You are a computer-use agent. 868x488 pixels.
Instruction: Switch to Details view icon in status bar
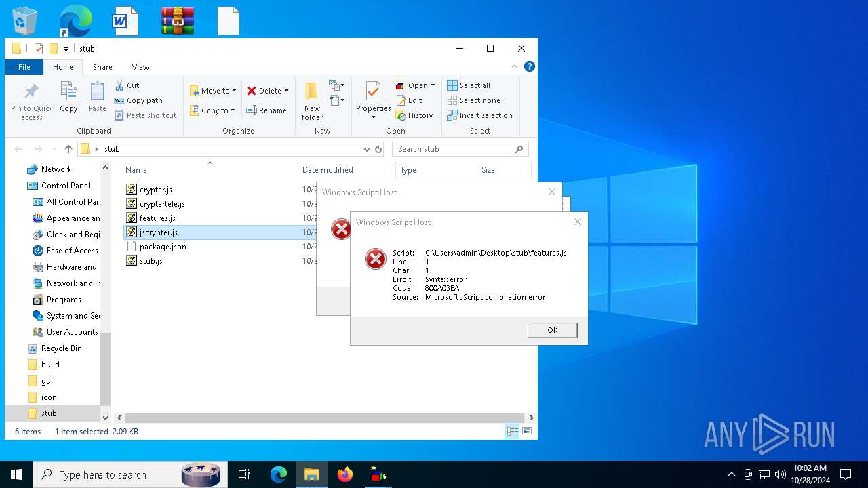(512, 431)
